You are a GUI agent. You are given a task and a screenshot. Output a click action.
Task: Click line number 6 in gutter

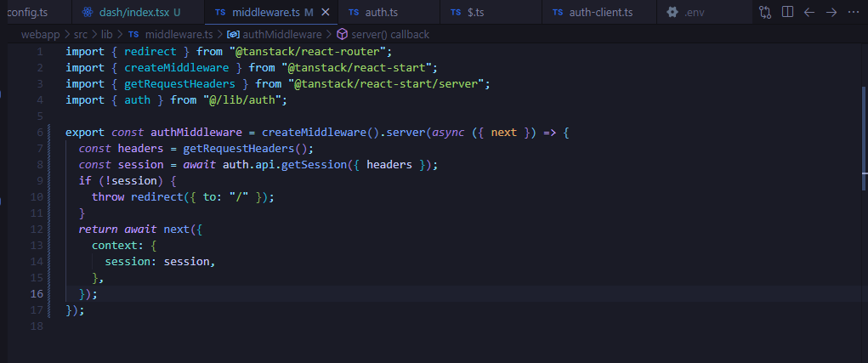39,133
